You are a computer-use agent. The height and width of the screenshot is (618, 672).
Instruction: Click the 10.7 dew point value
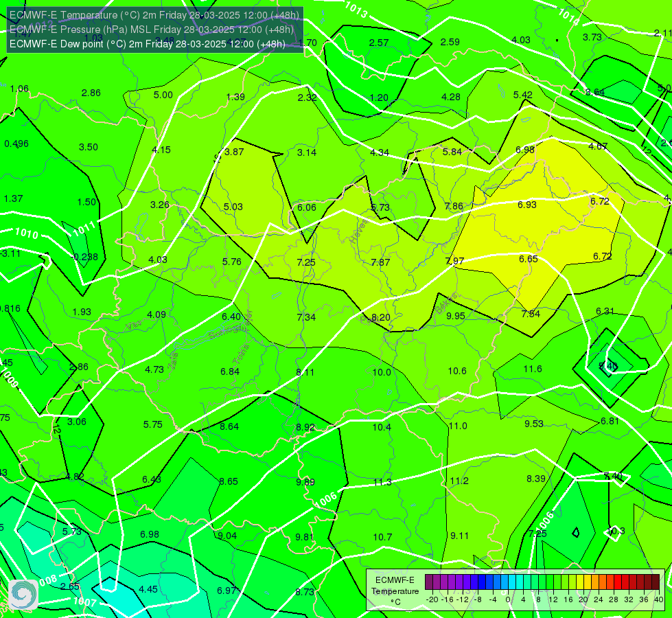click(x=382, y=537)
